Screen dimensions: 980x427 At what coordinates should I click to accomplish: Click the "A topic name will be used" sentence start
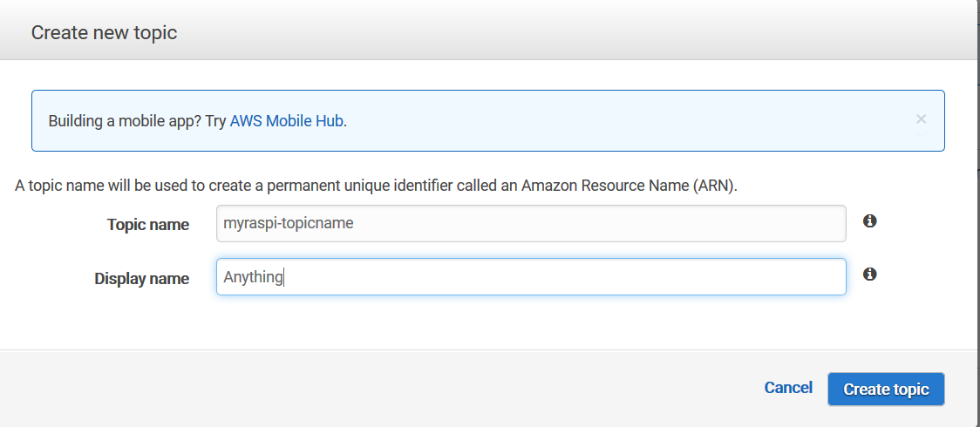[x=96, y=186]
